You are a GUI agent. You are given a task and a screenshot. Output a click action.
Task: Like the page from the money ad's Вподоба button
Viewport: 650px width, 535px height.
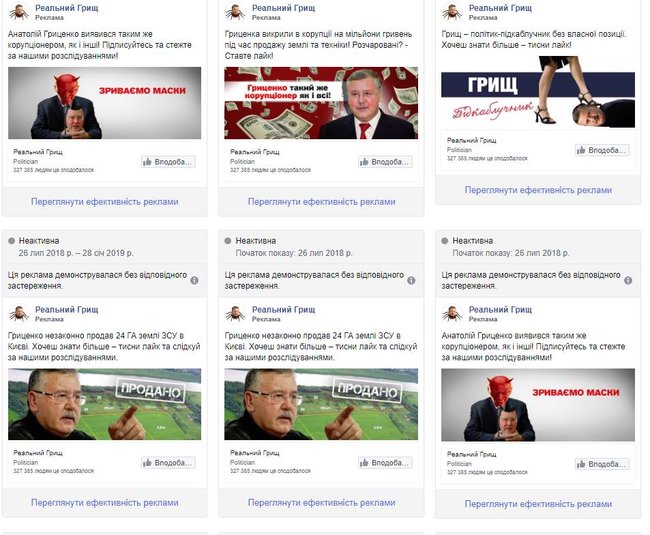[385, 162]
